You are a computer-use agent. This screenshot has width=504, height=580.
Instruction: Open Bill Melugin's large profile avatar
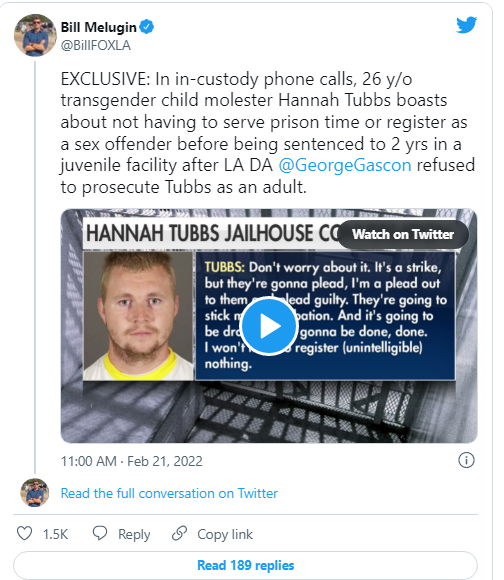[x=35, y=36]
